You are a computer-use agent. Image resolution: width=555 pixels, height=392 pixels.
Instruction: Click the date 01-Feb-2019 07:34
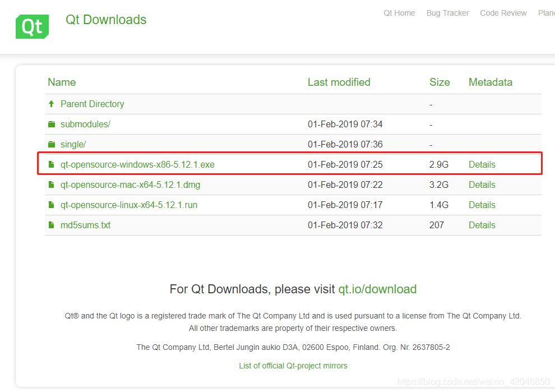(345, 124)
